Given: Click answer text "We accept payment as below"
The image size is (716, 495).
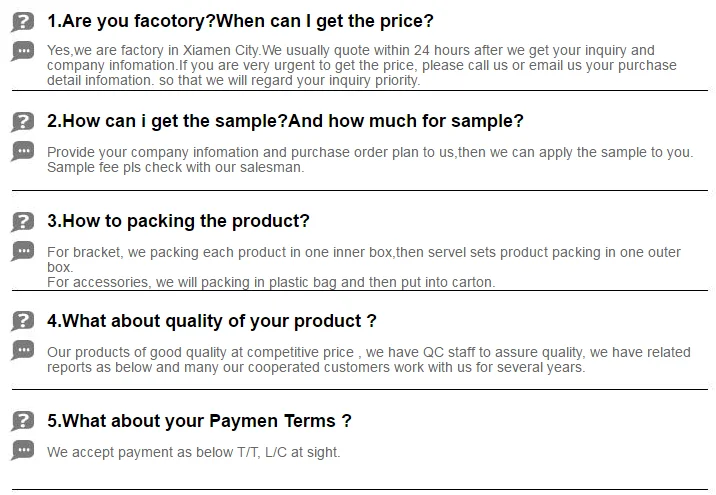Looking at the screenshot, I should [193, 452].
